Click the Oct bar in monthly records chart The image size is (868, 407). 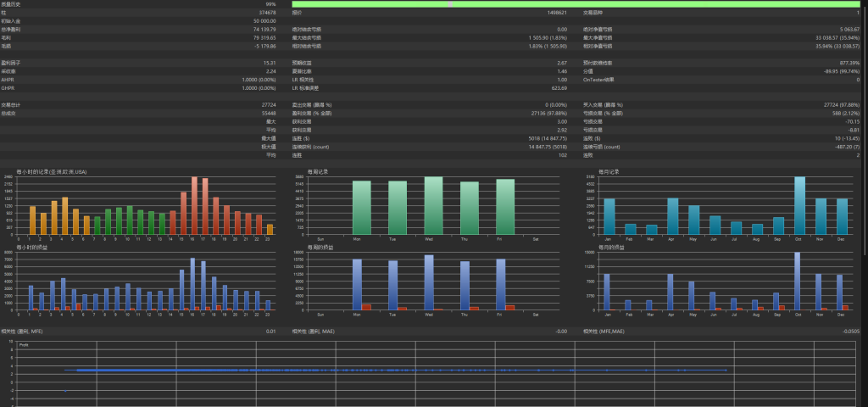click(798, 205)
